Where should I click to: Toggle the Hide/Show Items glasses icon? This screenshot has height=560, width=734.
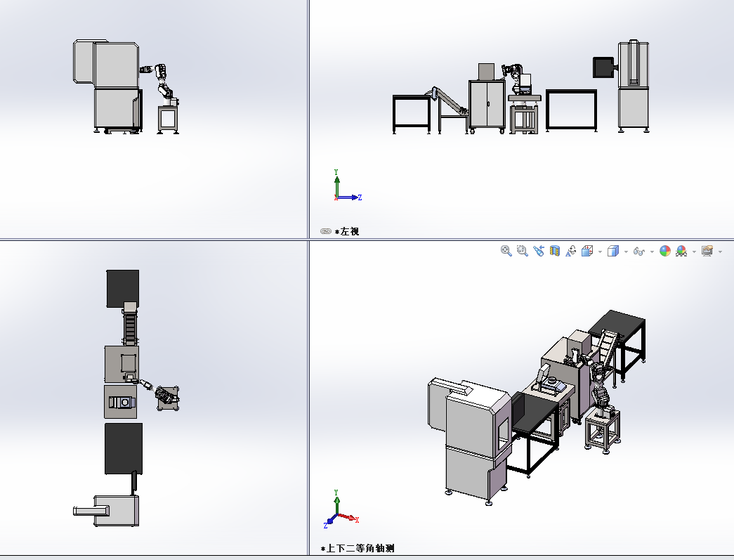(638, 251)
